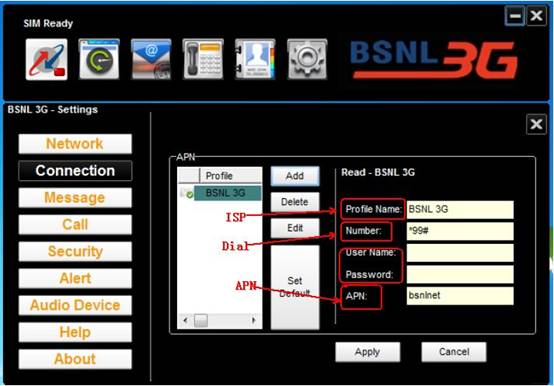This screenshot has width=554, height=386.
Task: Open the BSNL connect icon in toolbar
Action: coord(46,59)
